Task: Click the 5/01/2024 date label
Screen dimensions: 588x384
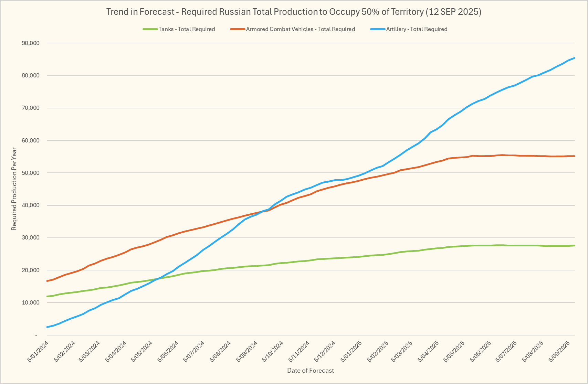Action: click(39, 351)
